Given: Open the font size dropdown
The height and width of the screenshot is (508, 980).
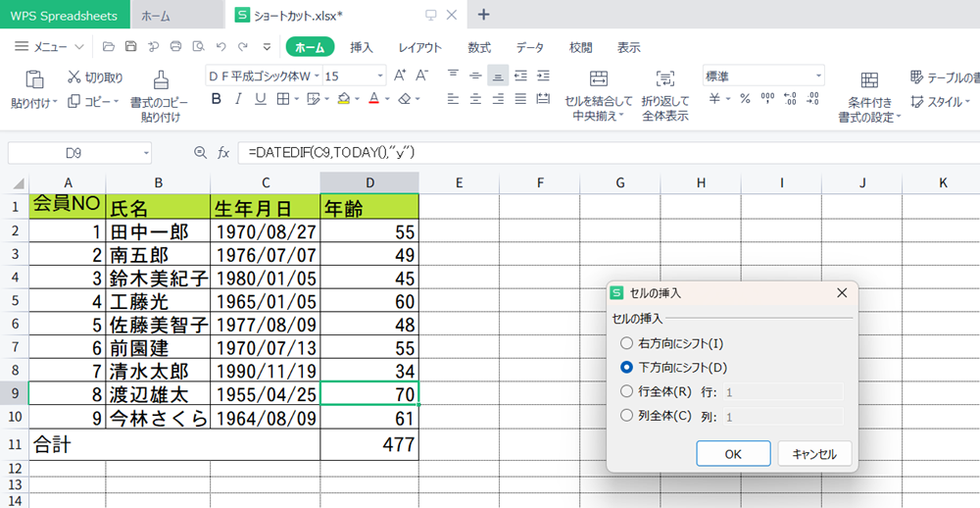Looking at the screenshot, I should (380, 76).
